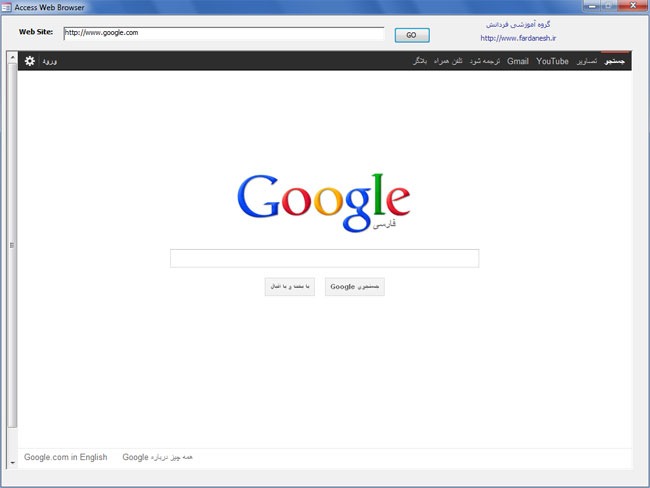Viewport: 650px width, 488px height.
Task: Select the highlighted Persian Search tab
Action: pos(614,61)
